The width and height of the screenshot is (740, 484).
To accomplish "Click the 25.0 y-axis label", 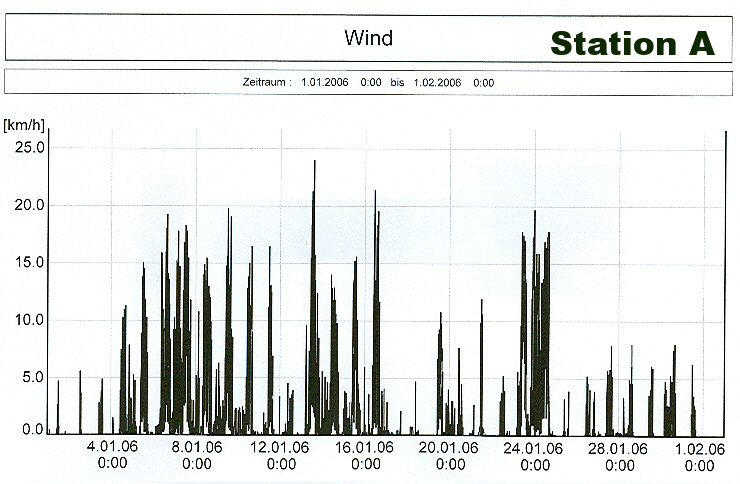I will coord(34,147).
